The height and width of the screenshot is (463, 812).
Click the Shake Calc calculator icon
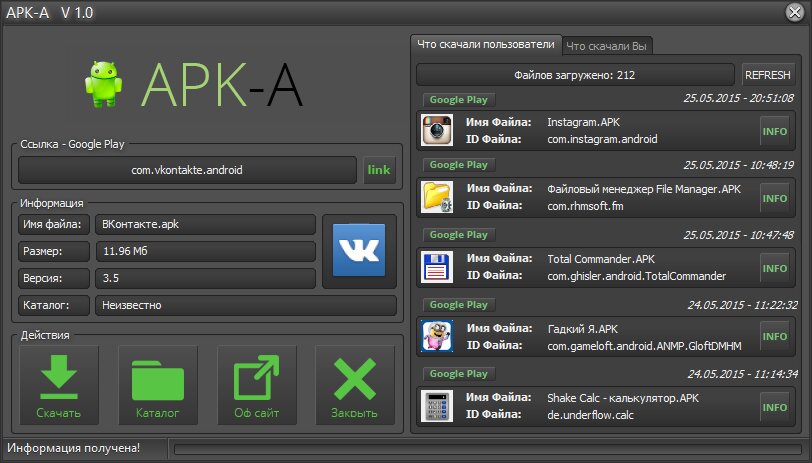(438, 406)
